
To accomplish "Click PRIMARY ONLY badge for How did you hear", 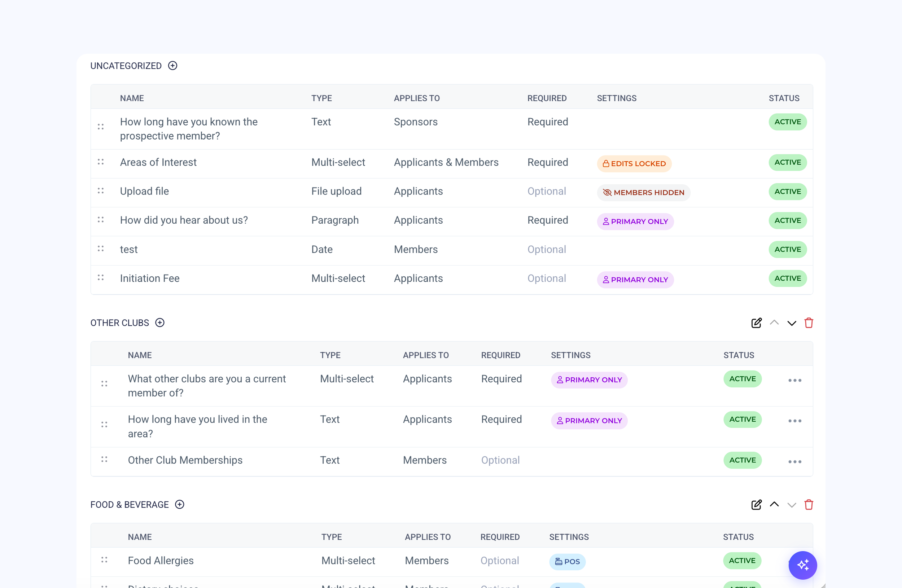I will pos(635,221).
